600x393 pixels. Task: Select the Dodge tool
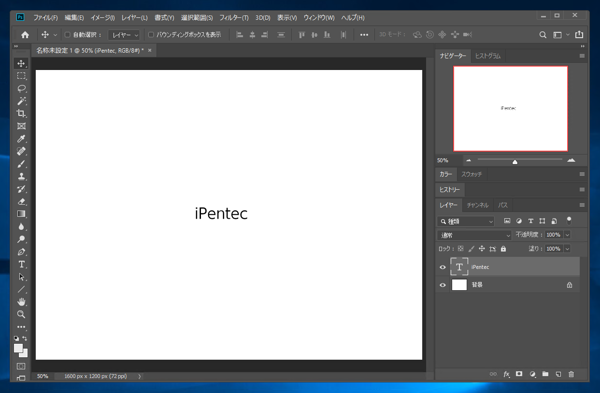[x=21, y=239]
